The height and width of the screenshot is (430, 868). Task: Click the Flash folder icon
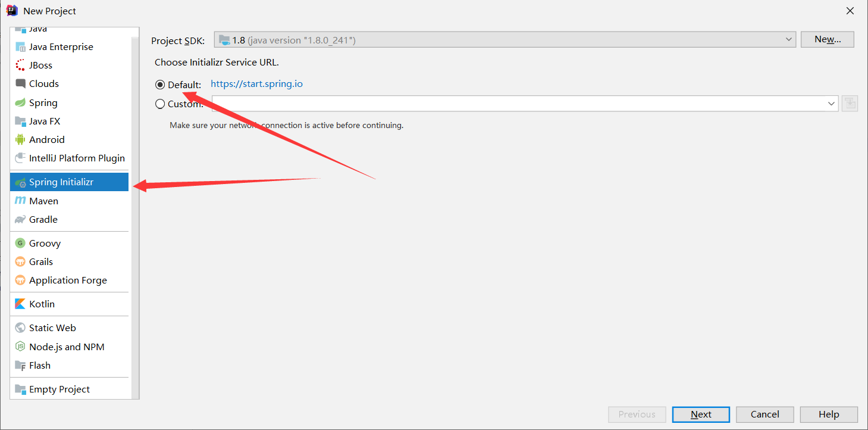point(20,365)
